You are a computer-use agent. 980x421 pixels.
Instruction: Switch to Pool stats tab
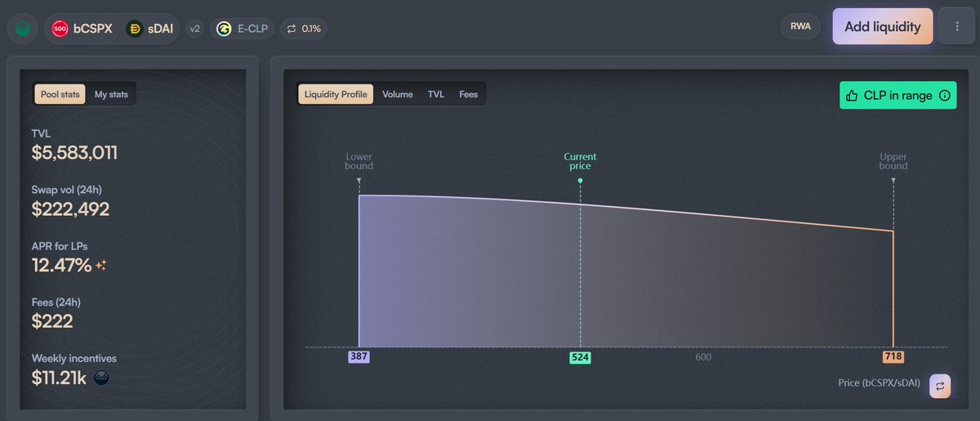[x=60, y=94]
